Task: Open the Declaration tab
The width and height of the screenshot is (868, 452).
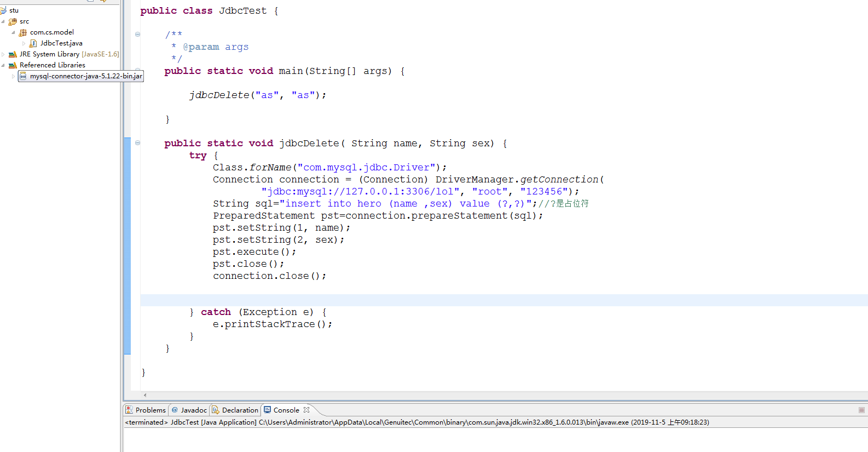Action: [x=235, y=410]
